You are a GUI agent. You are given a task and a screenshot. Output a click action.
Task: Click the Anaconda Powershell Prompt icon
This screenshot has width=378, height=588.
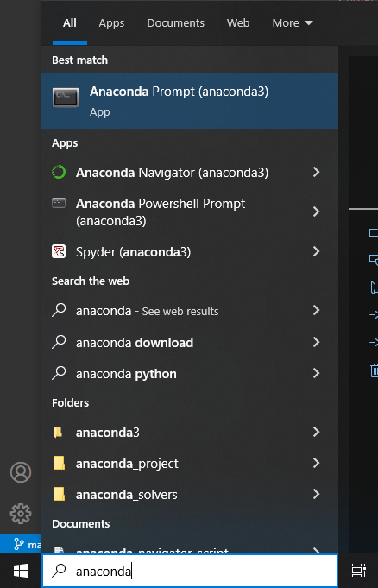(x=59, y=203)
